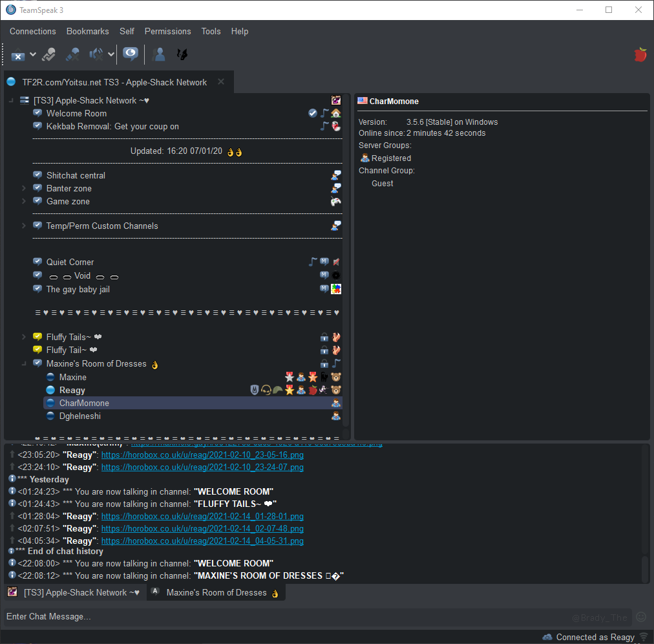Screen dimensions: 654x644
Task: Toggle away status in the toolbar
Action: pyautogui.click(x=18, y=55)
